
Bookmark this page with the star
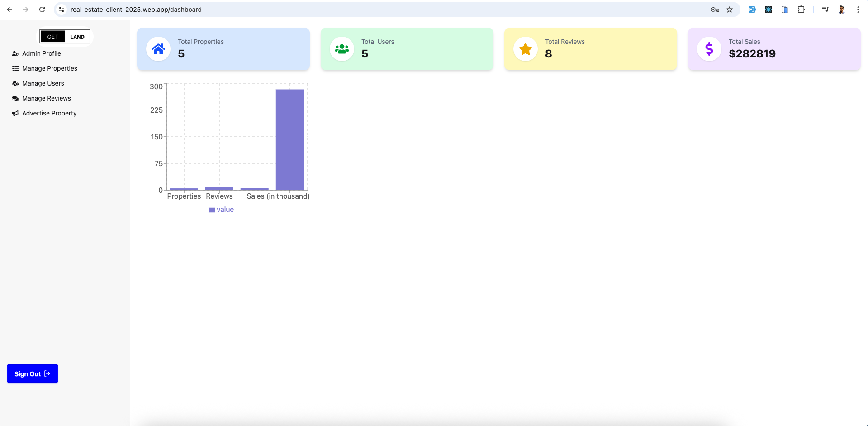730,10
